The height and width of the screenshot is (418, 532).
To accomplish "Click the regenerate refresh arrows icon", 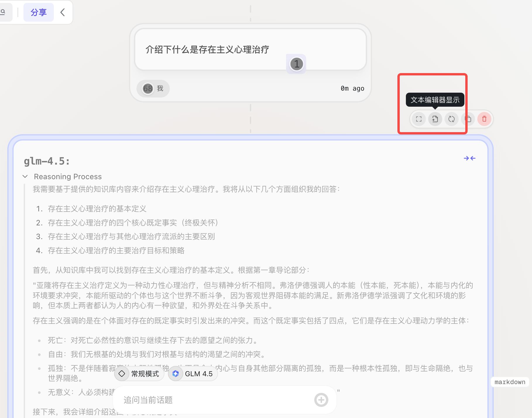I will click(452, 119).
